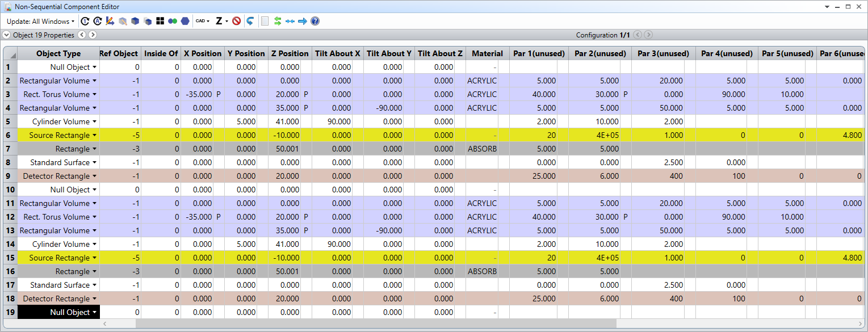Click the horizontal scrollbar thumb
This screenshot has height=332, width=868.
(376, 323)
